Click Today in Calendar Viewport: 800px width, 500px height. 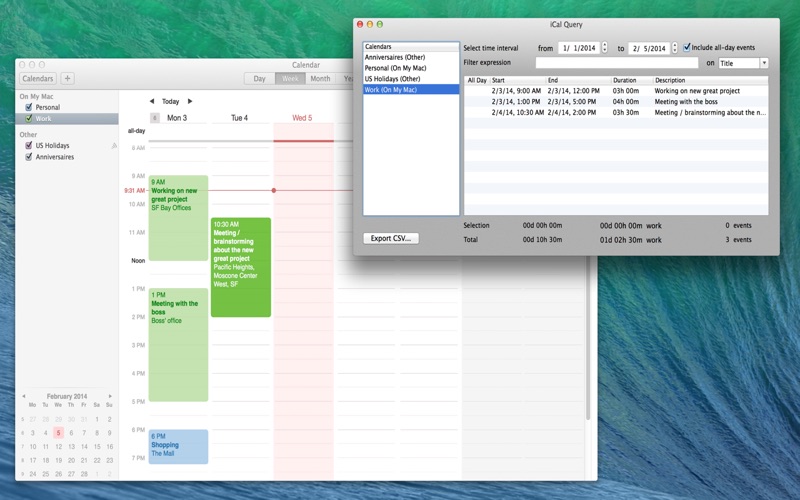[170, 101]
